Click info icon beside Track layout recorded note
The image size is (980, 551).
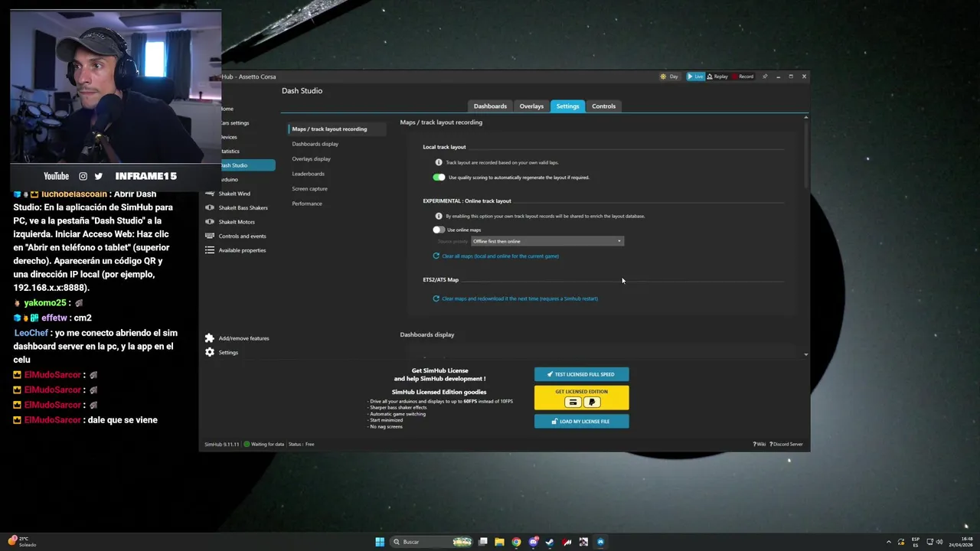point(439,162)
